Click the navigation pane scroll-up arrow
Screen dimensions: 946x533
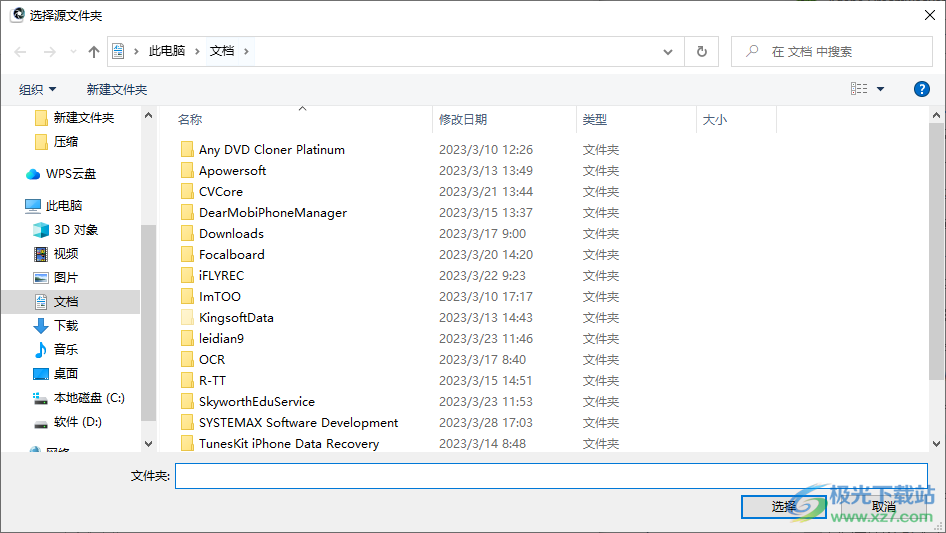(x=148, y=115)
